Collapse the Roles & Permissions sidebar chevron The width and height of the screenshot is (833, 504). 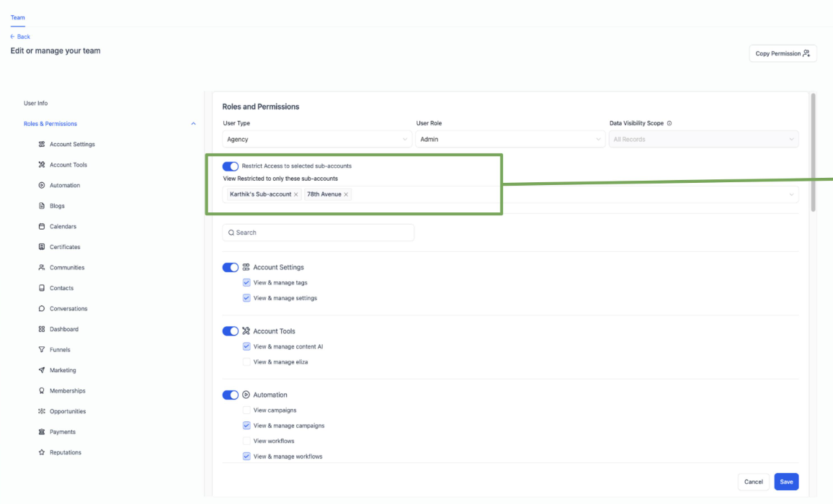pos(193,124)
